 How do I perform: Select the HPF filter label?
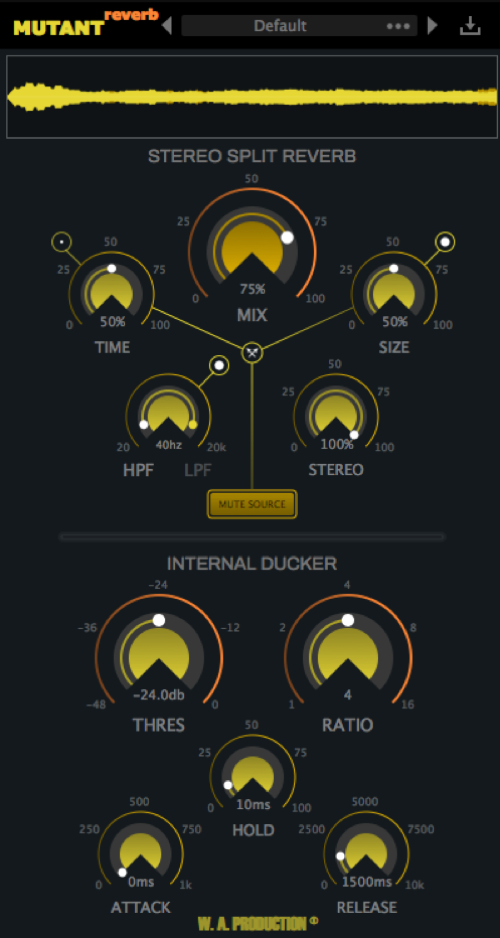pyautogui.click(x=139, y=470)
